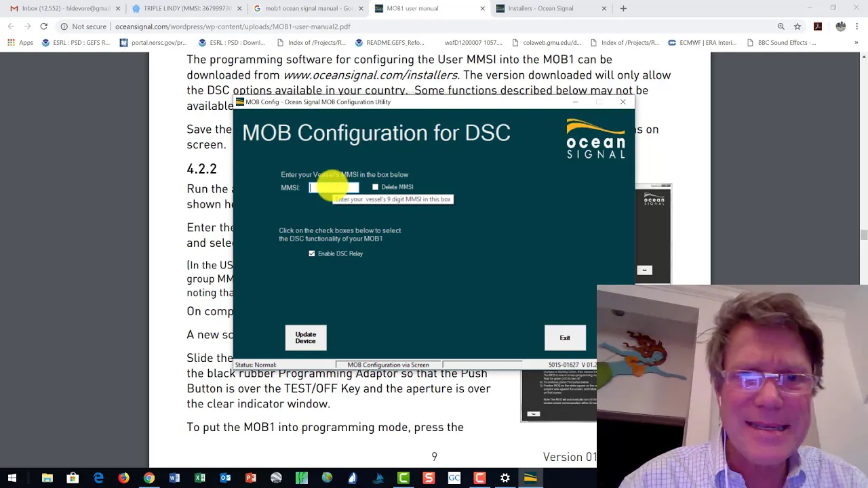The height and width of the screenshot is (488, 868).
Task: Open the portal.nersc.gov bookmark
Action: tap(153, 43)
